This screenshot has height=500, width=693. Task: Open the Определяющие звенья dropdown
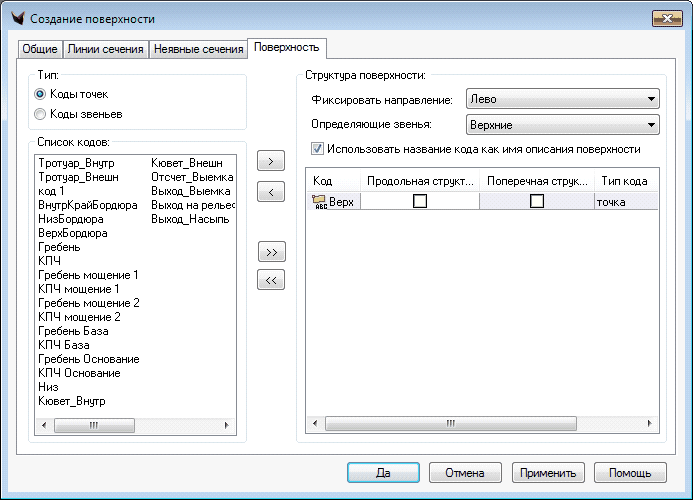point(561,125)
